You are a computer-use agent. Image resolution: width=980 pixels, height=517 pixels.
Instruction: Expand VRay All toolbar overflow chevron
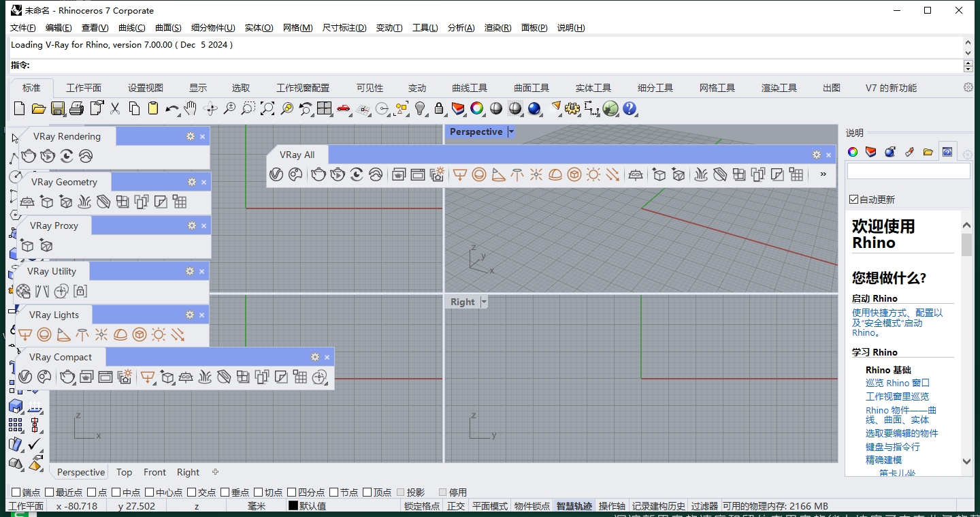click(823, 174)
